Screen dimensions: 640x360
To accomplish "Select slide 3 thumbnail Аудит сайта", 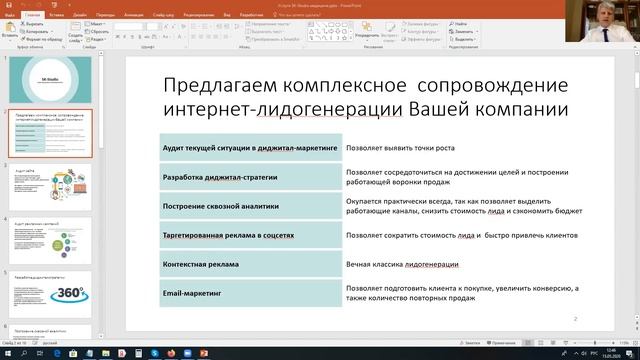I will tap(50, 187).
